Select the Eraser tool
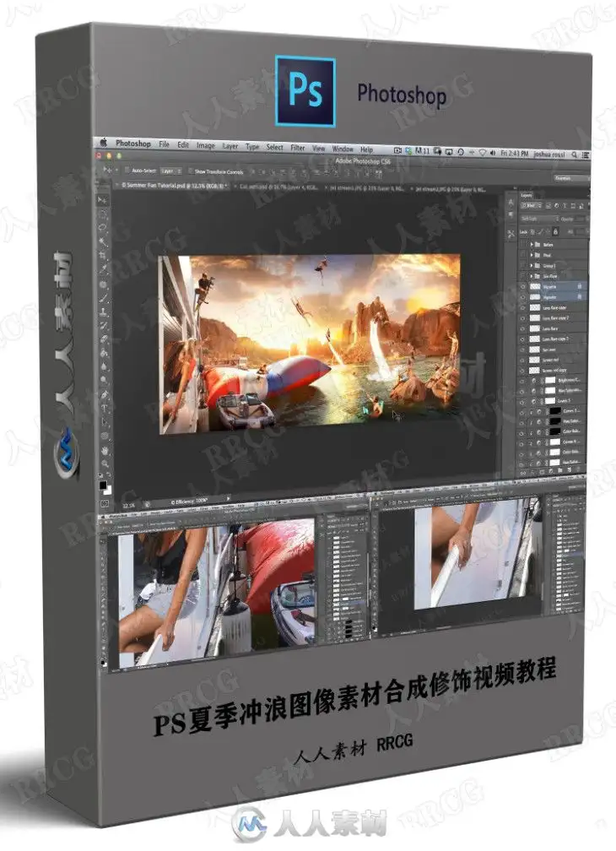616x851 pixels. (x=102, y=339)
